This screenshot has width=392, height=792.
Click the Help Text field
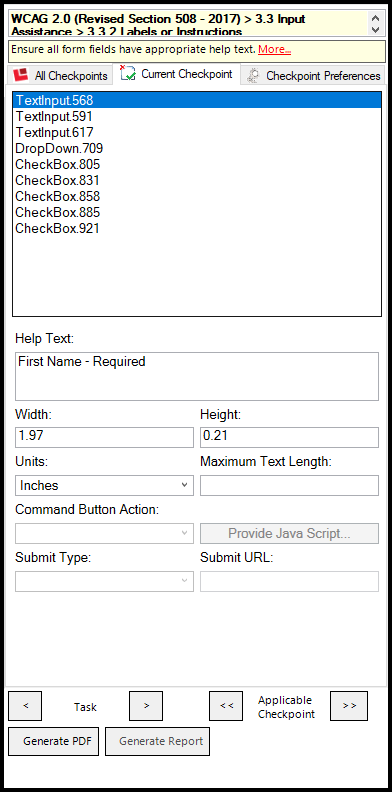pyautogui.click(x=197, y=376)
